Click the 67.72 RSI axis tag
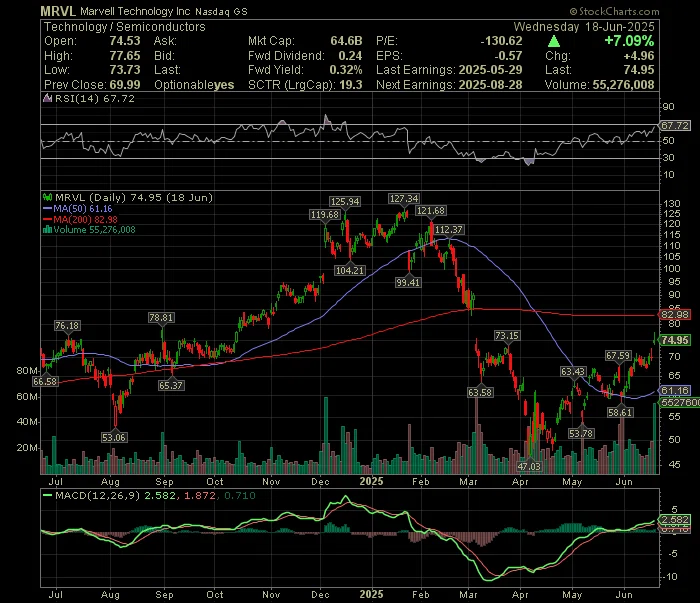 tap(675, 125)
